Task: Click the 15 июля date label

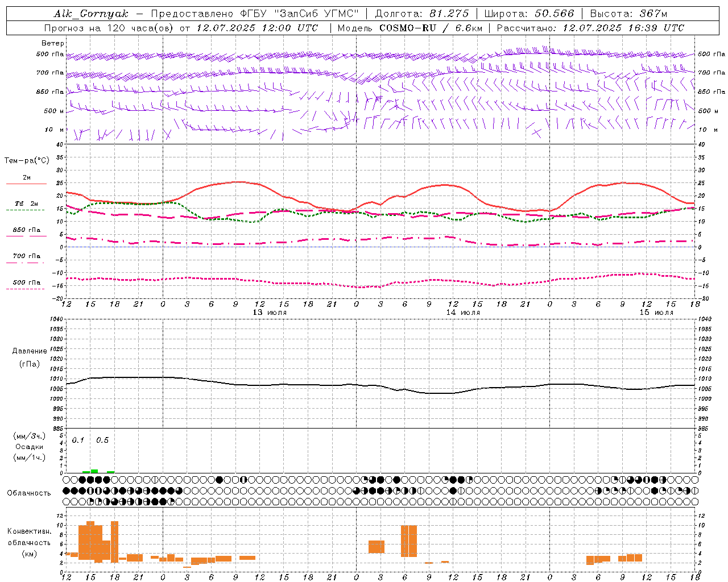Action: pyautogui.click(x=656, y=313)
